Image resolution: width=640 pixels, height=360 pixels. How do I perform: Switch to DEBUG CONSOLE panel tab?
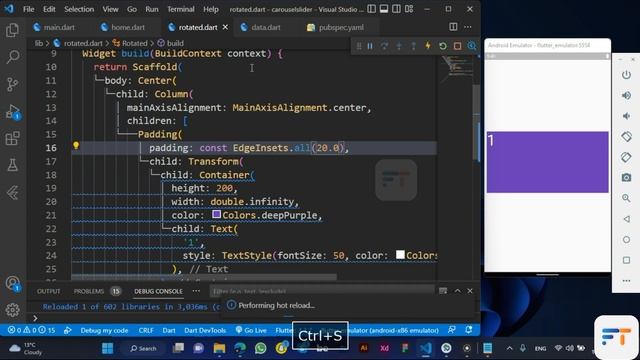point(158,291)
